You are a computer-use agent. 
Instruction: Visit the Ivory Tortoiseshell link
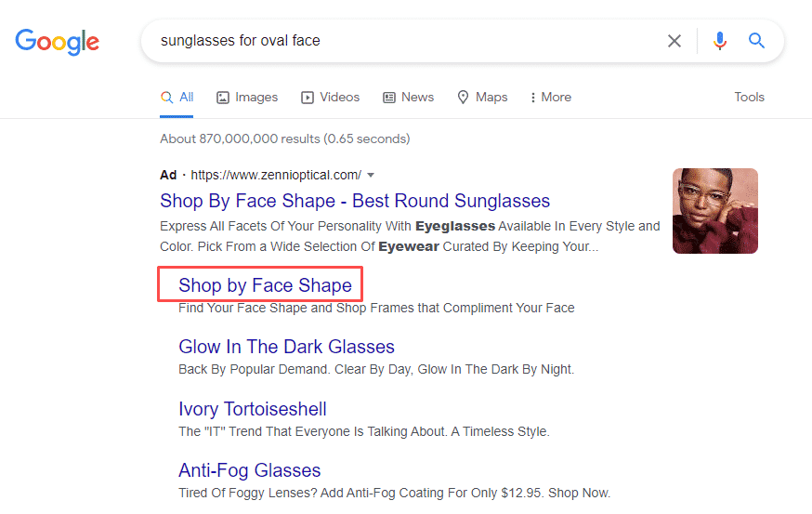point(252,409)
